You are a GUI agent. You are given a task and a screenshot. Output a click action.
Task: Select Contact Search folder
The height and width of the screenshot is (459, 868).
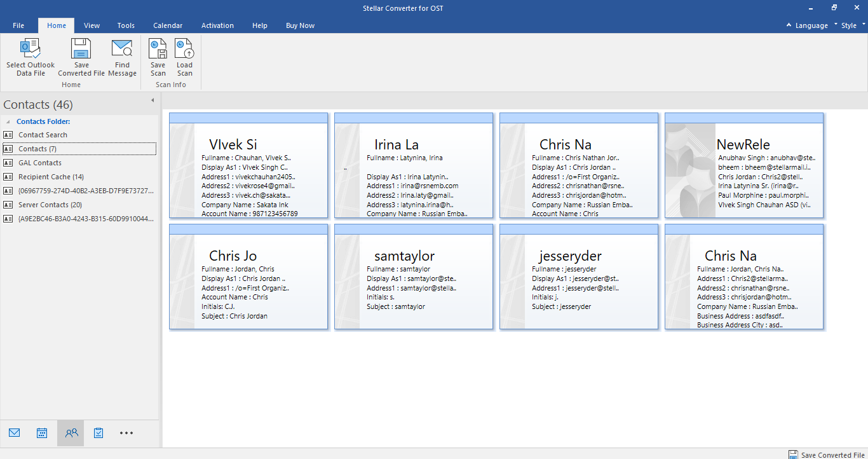79,135
